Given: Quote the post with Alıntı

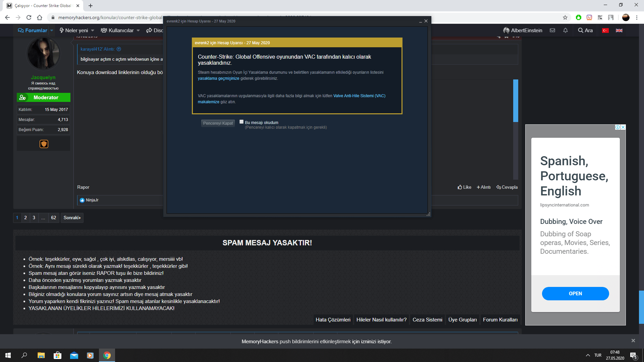Looking at the screenshot, I should point(484,187).
